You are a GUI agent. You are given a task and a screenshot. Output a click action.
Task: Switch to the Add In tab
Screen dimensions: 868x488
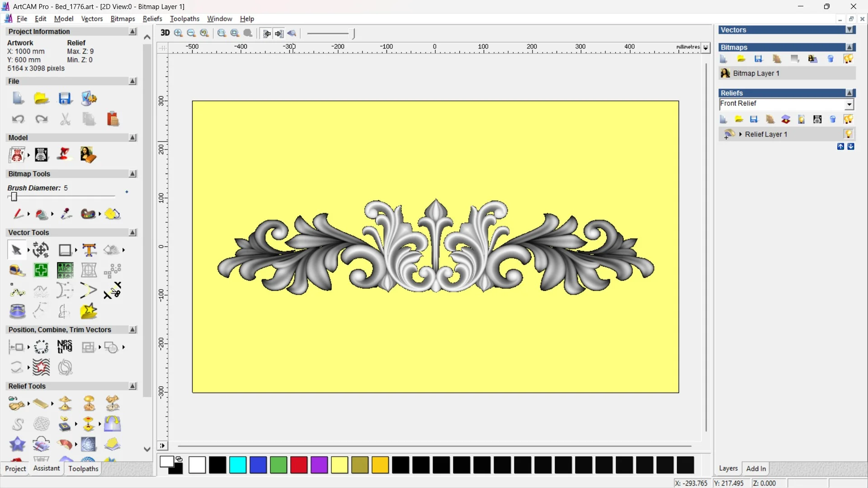pos(756,469)
